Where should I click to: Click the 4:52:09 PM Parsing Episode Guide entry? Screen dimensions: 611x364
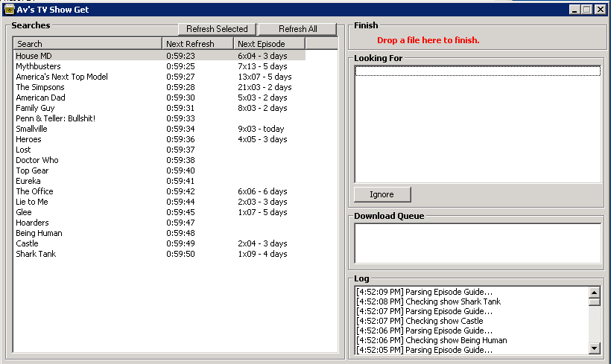click(x=424, y=292)
